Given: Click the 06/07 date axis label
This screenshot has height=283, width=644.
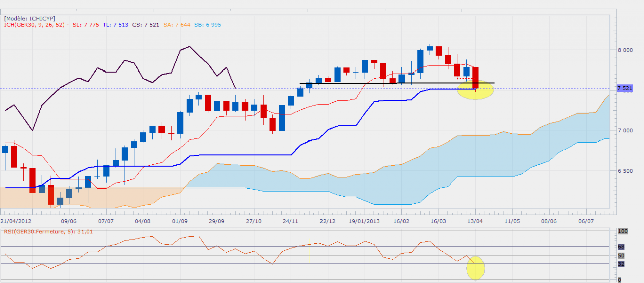Looking at the screenshot, I should (586, 221).
